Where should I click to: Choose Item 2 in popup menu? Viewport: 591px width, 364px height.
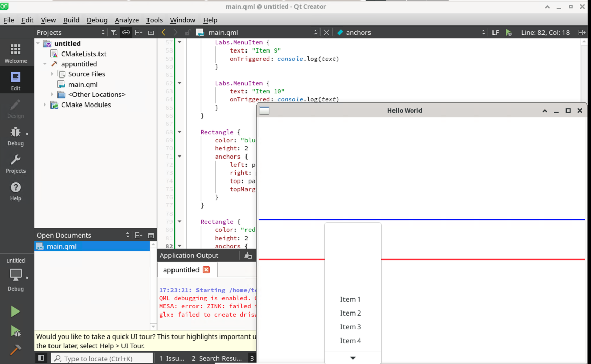[353, 313]
